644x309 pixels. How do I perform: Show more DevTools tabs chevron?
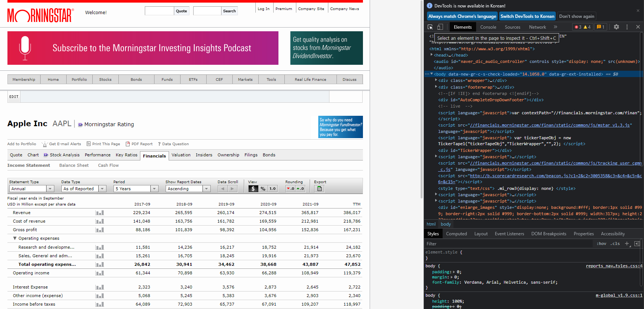[555, 27]
